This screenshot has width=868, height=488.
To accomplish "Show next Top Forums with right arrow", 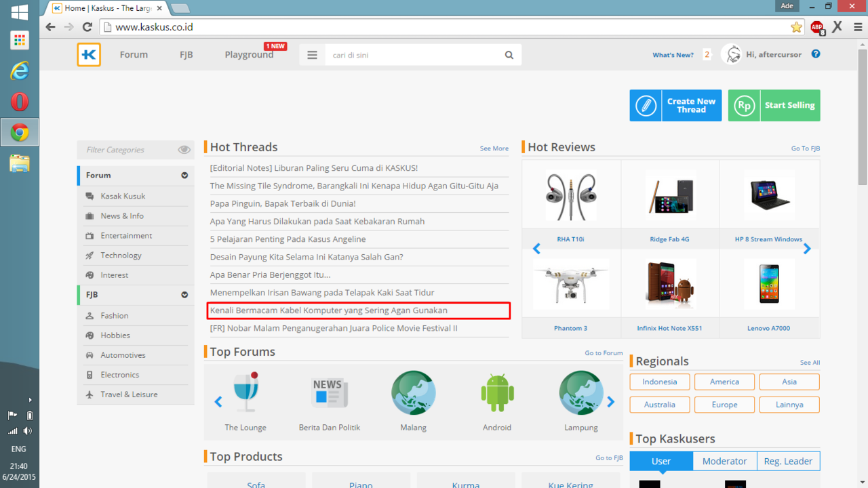I will click(610, 402).
